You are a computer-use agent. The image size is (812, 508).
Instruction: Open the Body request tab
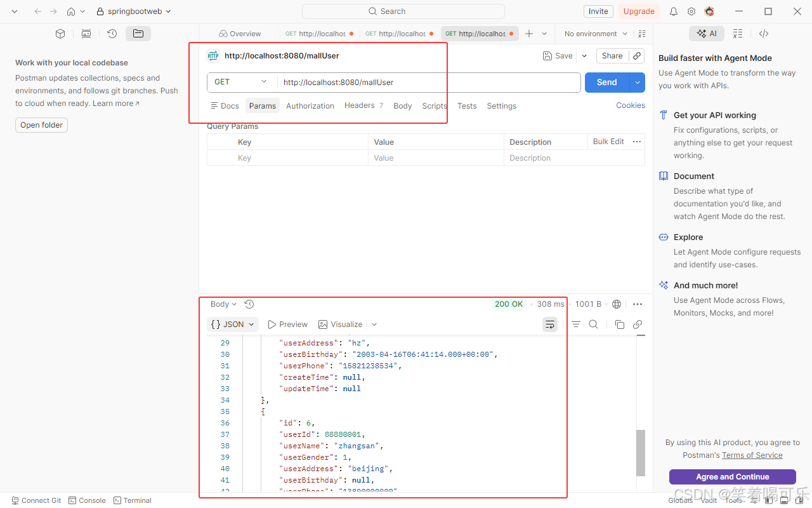pos(403,106)
